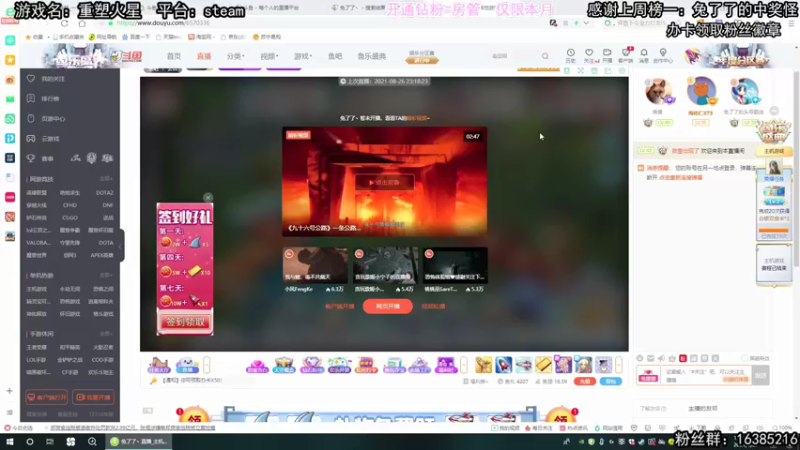The height and width of the screenshot is (450, 800).
Task: Open the esports trophy icon in sidebar
Action: (31, 158)
